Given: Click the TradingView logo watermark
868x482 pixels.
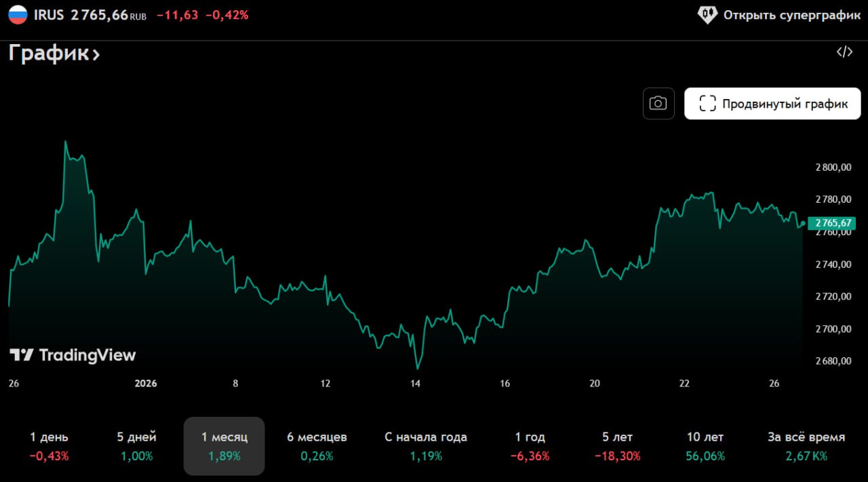Looking at the screenshot, I should pos(73,355).
